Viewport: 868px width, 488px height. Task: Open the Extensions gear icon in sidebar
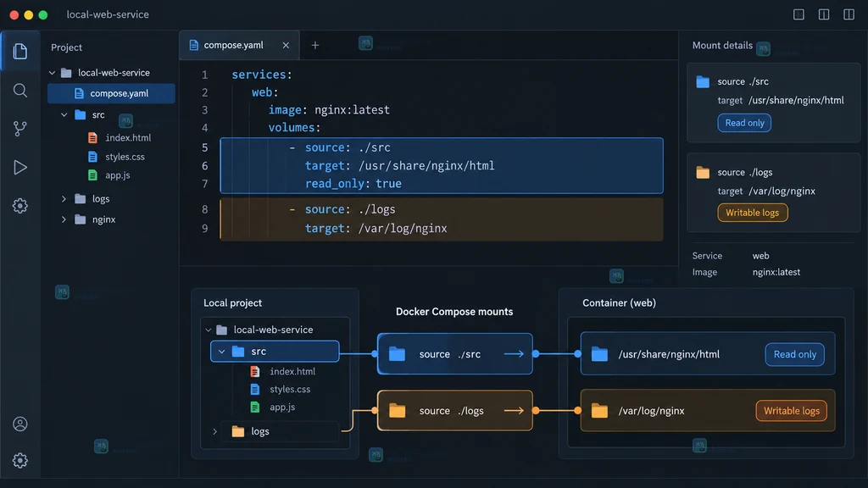click(x=20, y=206)
